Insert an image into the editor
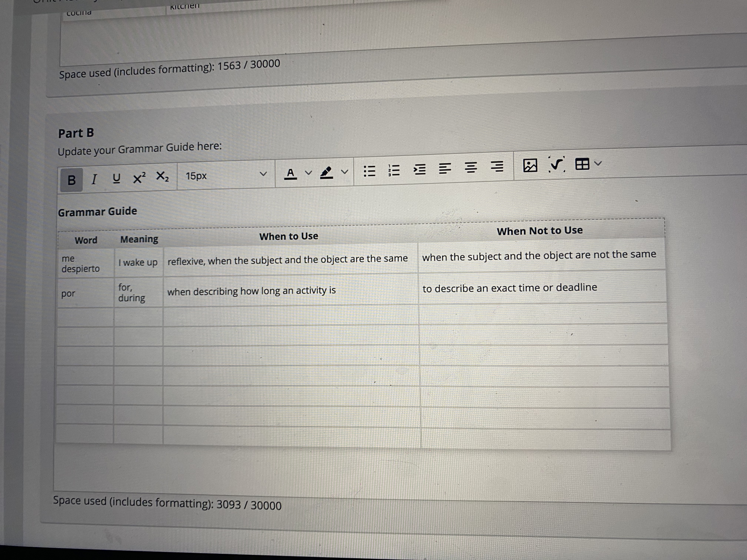This screenshot has height=560, width=747. (x=530, y=165)
